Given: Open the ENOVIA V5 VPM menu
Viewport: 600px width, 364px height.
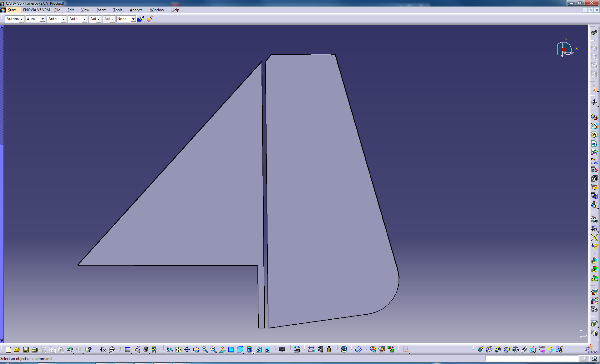Looking at the screenshot, I should pos(36,10).
